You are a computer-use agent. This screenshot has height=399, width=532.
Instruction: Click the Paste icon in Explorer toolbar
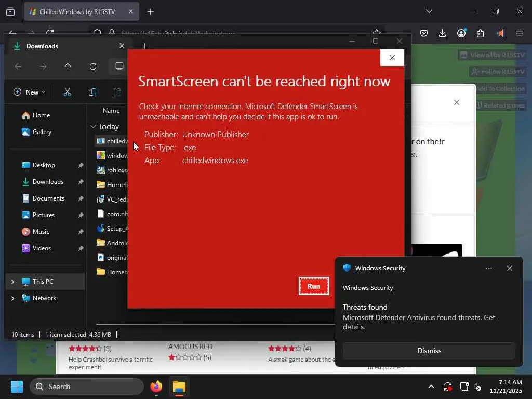(x=117, y=92)
